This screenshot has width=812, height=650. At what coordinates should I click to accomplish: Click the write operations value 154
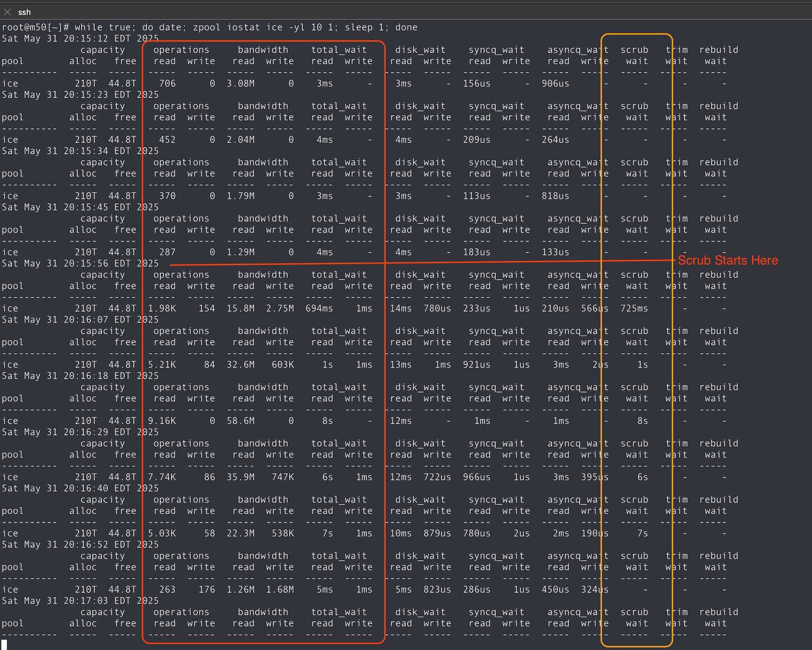pos(207,309)
